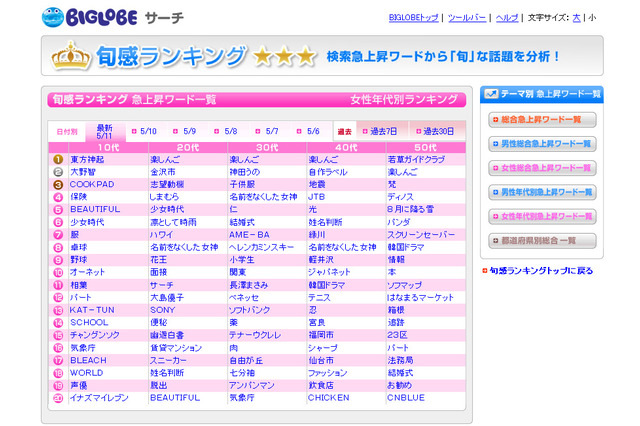Open 女性総合急上昇ワード一覧 button
The width and height of the screenshot is (640, 426).
click(542, 168)
